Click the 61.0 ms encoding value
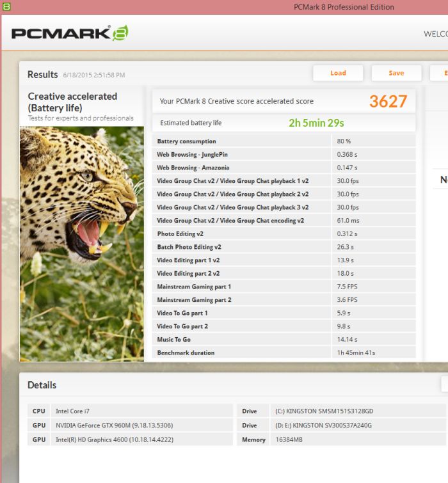This screenshot has height=483, width=448. pyautogui.click(x=348, y=221)
